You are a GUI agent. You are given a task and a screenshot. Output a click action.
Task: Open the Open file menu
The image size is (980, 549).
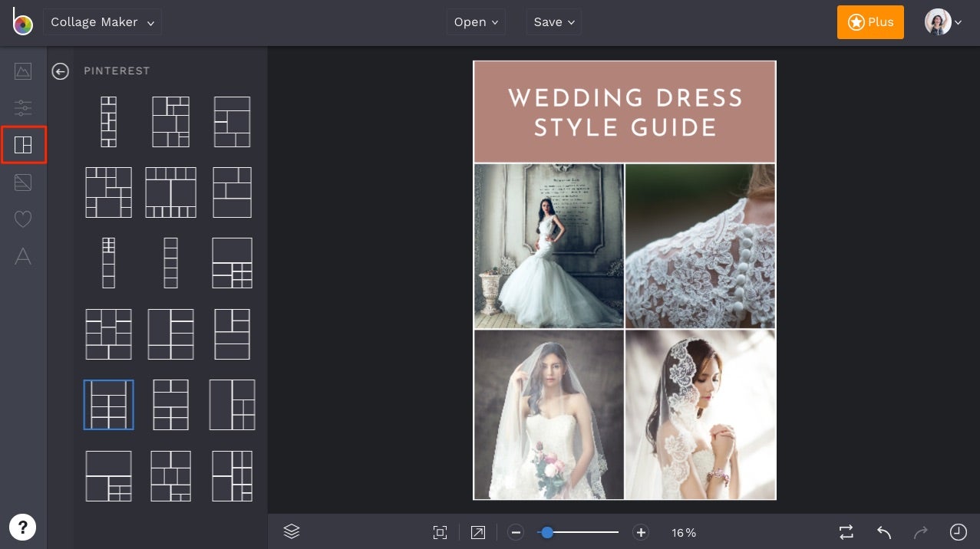coord(475,21)
